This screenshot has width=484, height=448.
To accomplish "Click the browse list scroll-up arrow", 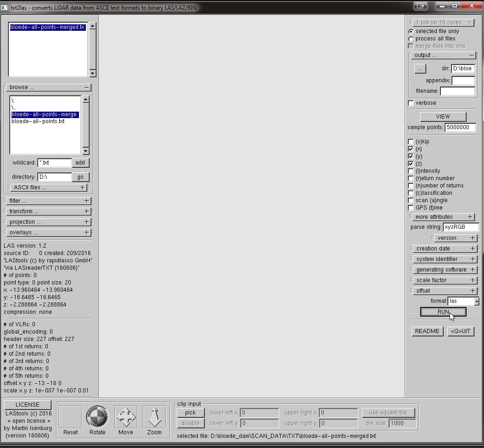I will 86,99.
